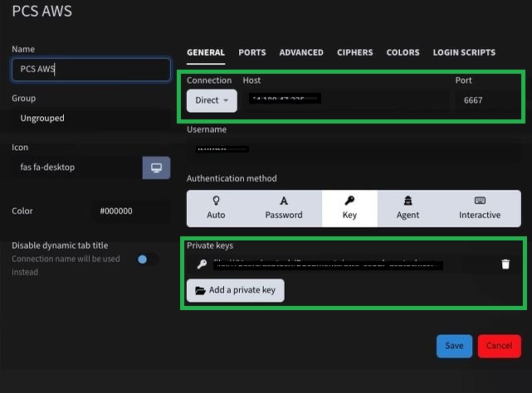Toggle Disable dynamic tab title switch
Screen dimensions: 532x393
(x=146, y=260)
